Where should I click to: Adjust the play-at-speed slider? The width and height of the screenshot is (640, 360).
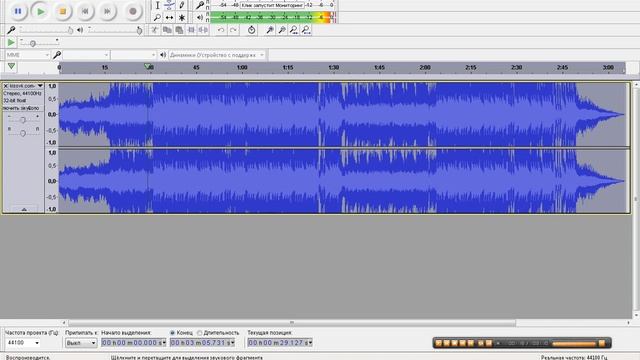point(40,42)
